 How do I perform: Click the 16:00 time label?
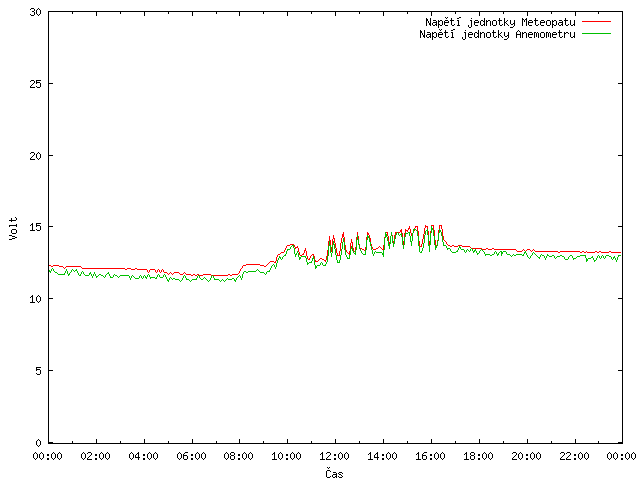tap(430, 456)
